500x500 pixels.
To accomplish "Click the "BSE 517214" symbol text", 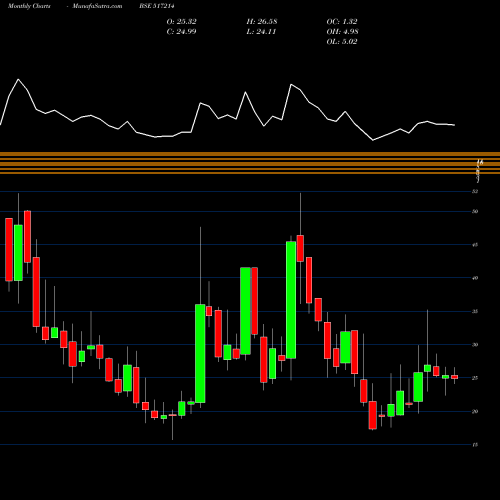I will [157, 6].
